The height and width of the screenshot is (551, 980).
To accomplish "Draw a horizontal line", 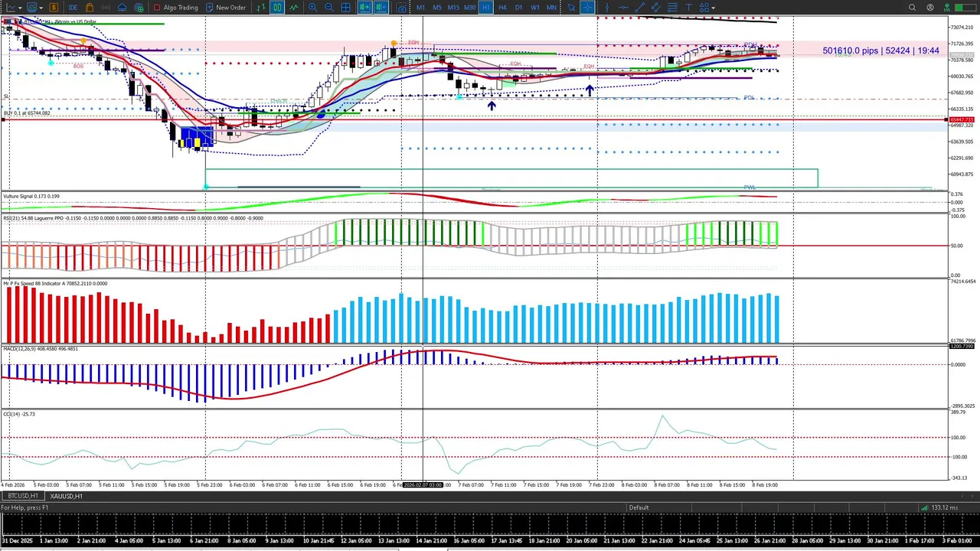I will [x=623, y=8].
